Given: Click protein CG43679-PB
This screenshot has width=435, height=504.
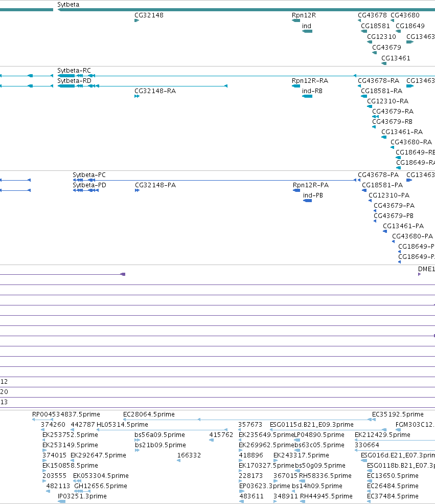Looking at the screenshot, I should (394, 216).
